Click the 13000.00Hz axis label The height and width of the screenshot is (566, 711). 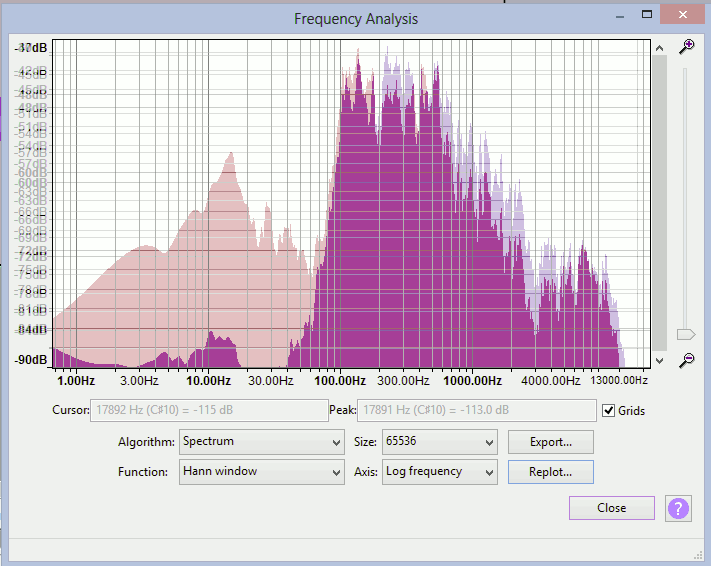tap(619, 380)
